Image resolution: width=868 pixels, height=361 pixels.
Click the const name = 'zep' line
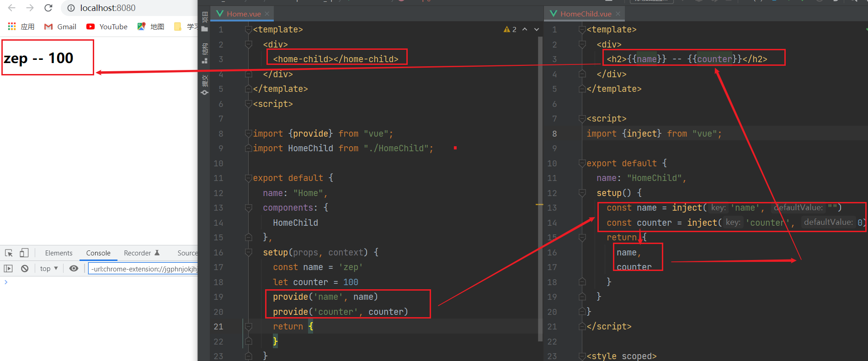[x=318, y=267]
